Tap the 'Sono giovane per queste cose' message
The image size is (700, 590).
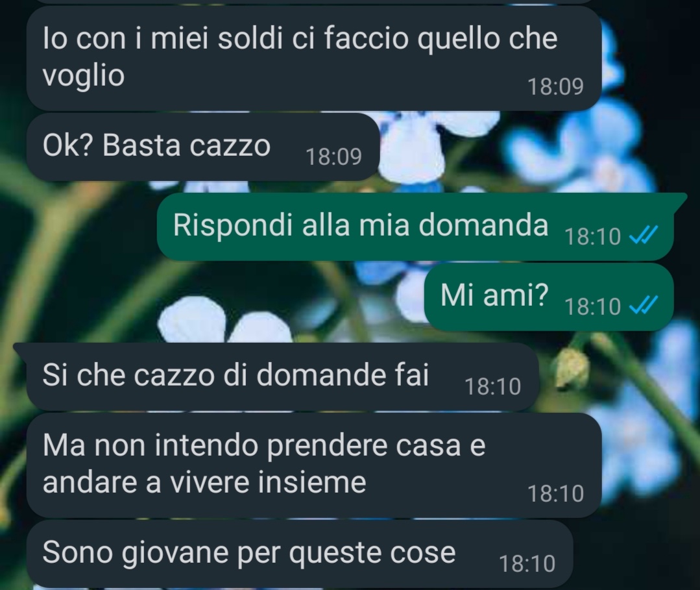pos(300,554)
